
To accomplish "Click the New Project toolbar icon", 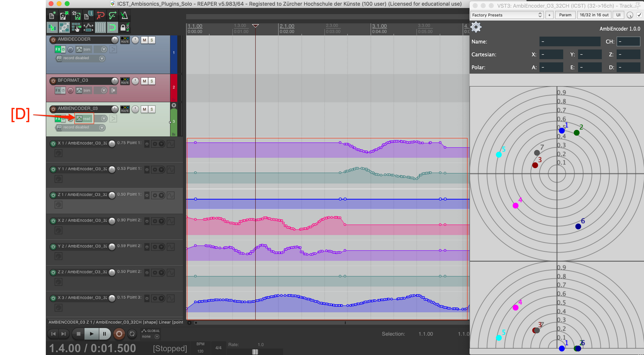I will point(52,16).
